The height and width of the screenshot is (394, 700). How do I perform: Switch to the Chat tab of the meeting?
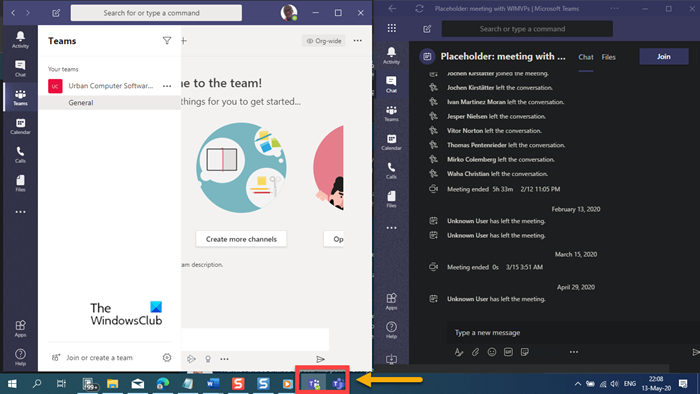click(x=586, y=57)
